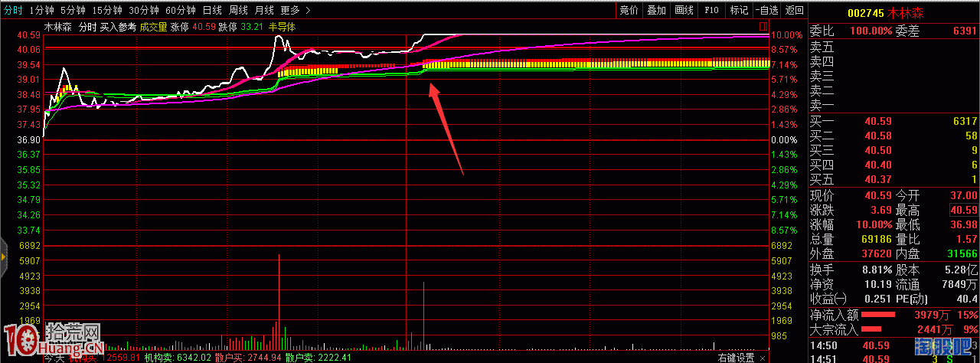Select the 卖五 order row
The image size is (980, 363).
pyautogui.click(x=894, y=47)
